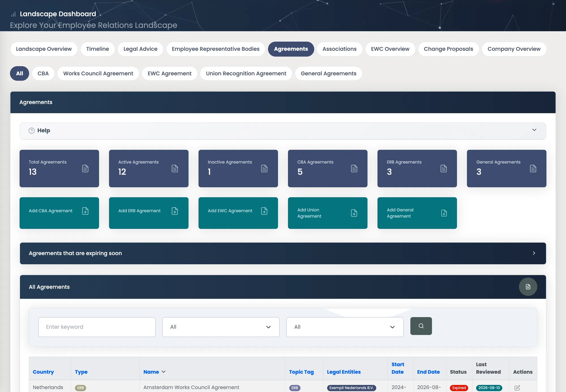Viewport: 566px width, 392px height.
Task: Click the General Agreements document icon
Action: [533, 168]
